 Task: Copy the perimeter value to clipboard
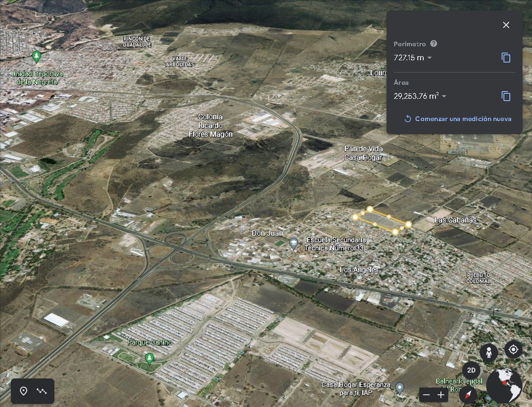tap(506, 58)
